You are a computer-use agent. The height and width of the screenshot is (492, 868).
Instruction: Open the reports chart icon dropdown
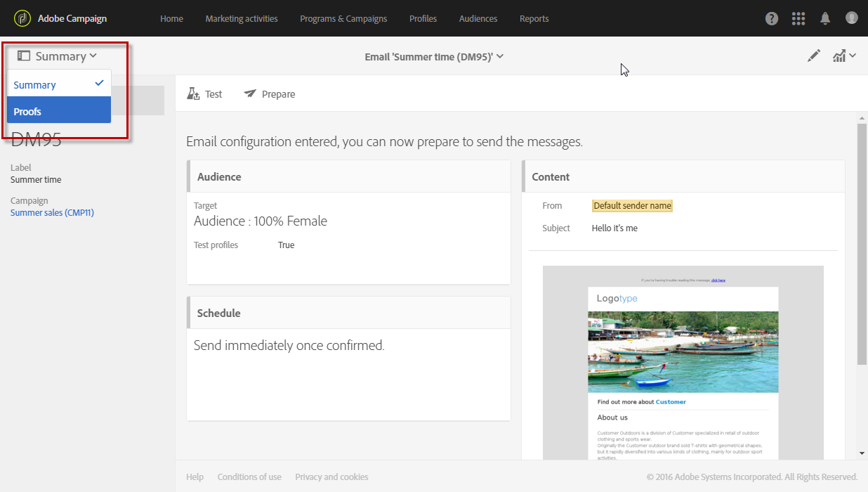pyautogui.click(x=843, y=56)
